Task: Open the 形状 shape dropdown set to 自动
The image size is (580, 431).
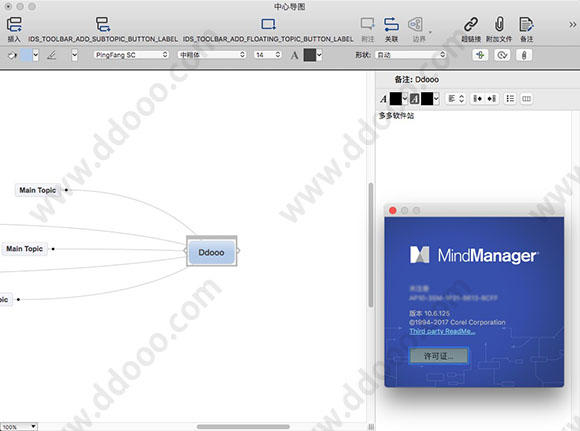Action: (x=411, y=55)
